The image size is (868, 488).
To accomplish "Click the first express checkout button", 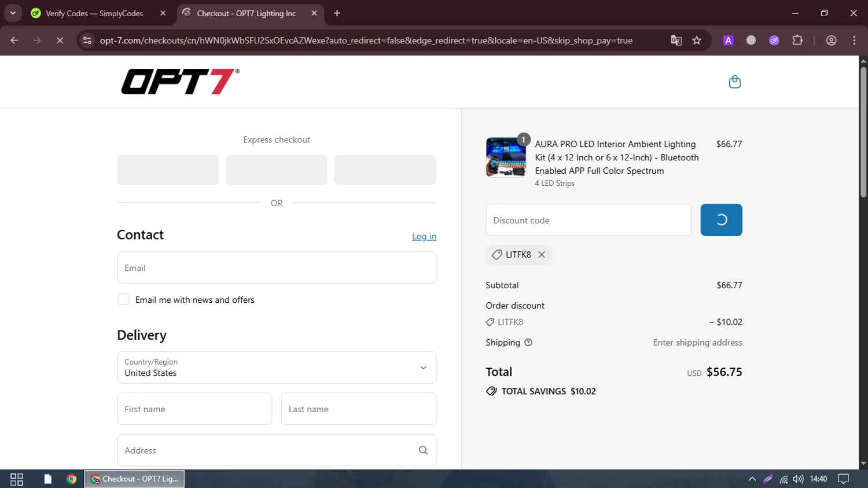I will (x=168, y=170).
